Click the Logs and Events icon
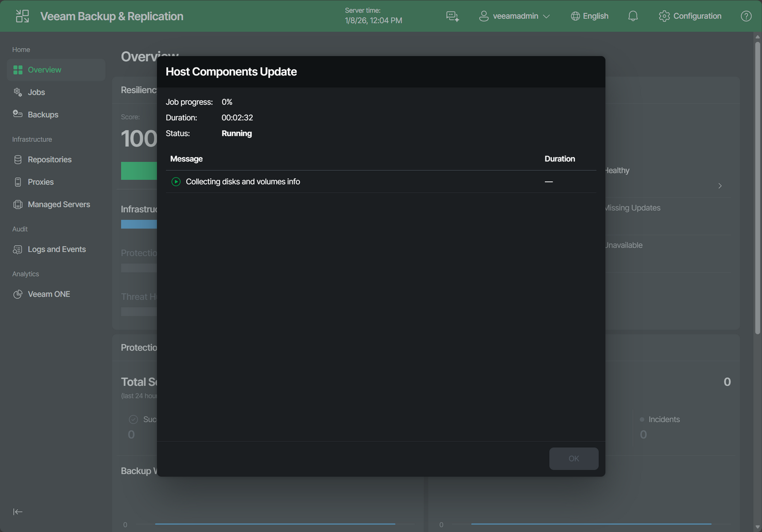The height and width of the screenshot is (532, 762). (x=18, y=249)
